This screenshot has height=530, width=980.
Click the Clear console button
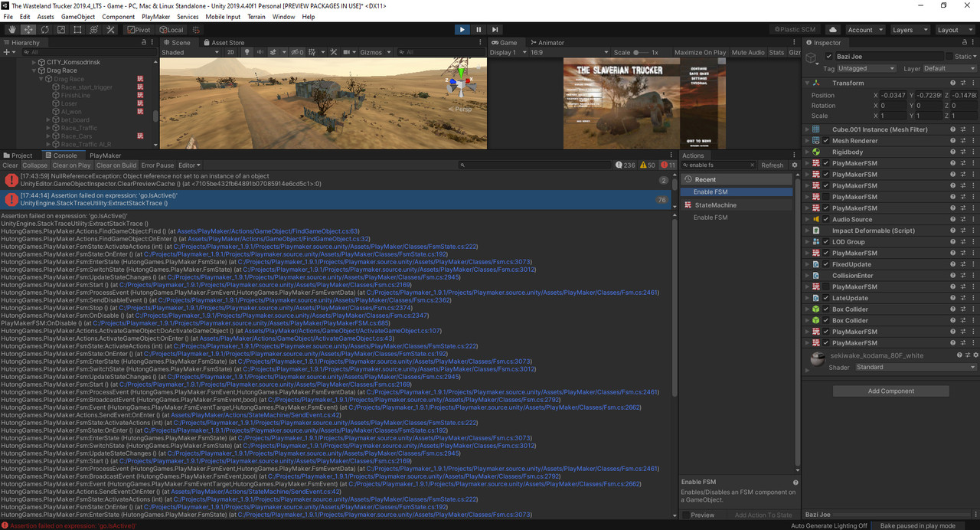tap(10, 165)
